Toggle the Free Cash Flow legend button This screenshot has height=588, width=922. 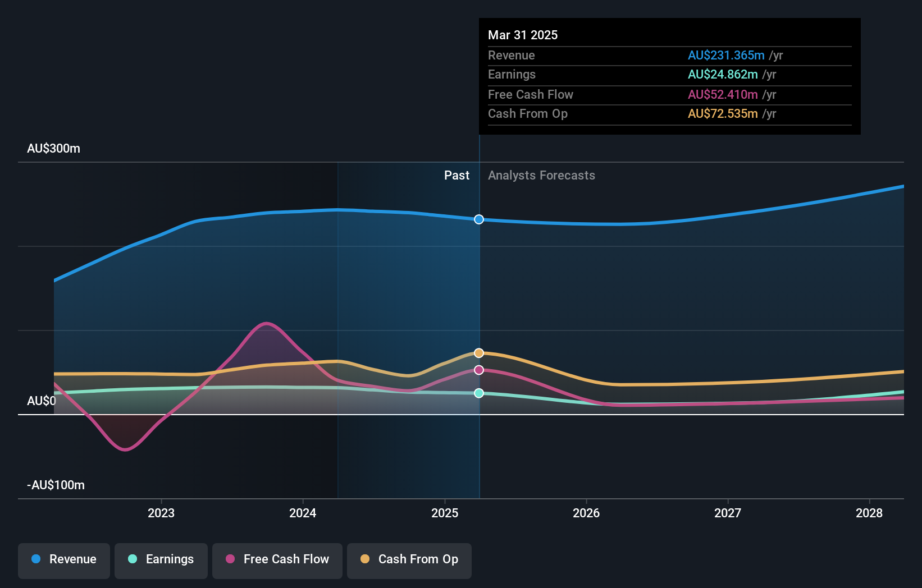click(x=277, y=561)
